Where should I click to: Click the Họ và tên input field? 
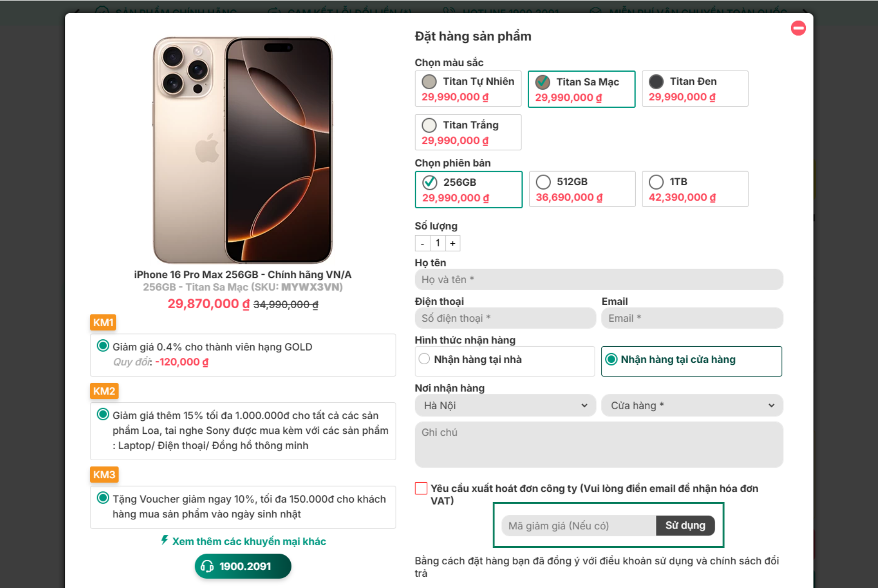599,279
